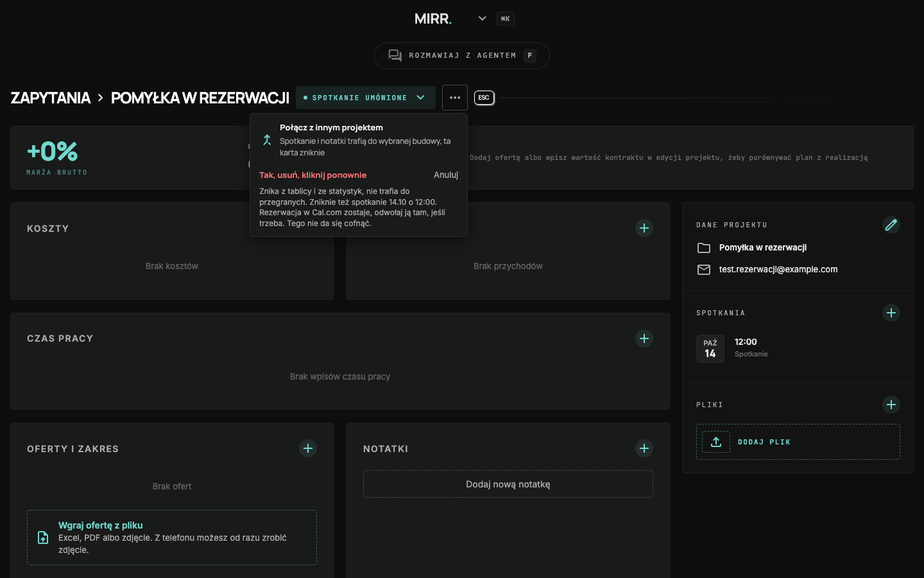The width and height of the screenshot is (924, 578).
Task: Click the Brak kosztów empty text
Action: coord(172,267)
